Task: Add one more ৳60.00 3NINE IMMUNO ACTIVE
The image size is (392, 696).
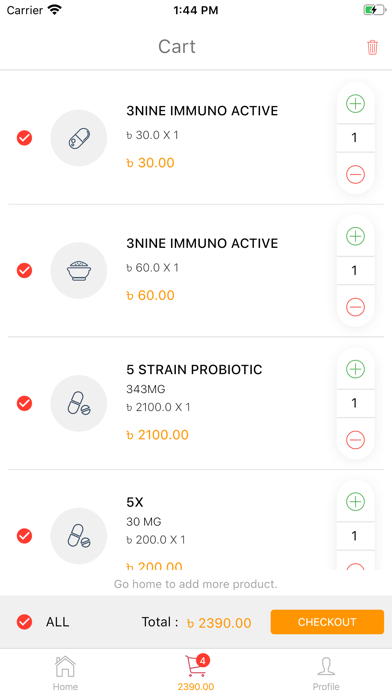Action: click(x=355, y=236)
